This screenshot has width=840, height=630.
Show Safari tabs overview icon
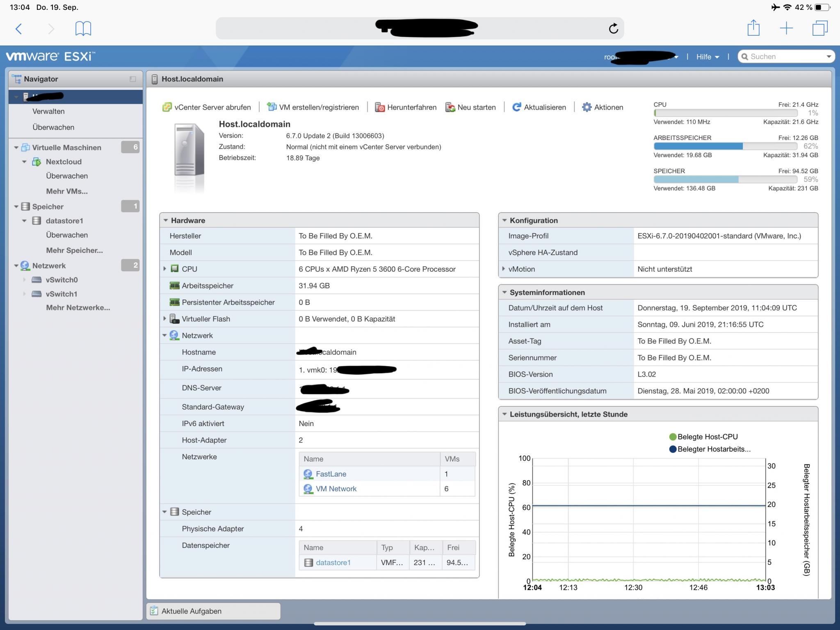tap(820, 28)
